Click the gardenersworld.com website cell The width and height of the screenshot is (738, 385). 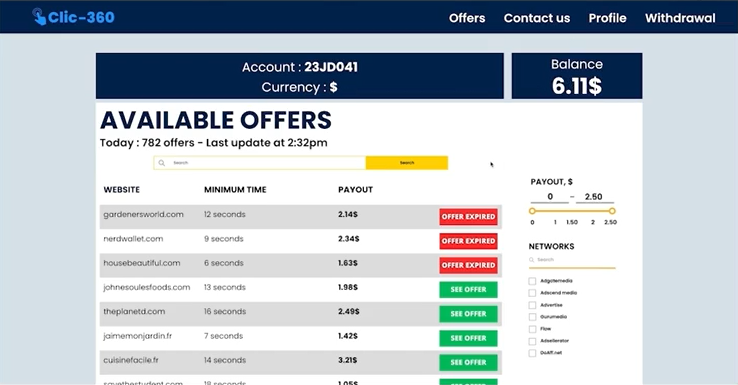click(x=144, y=215)
